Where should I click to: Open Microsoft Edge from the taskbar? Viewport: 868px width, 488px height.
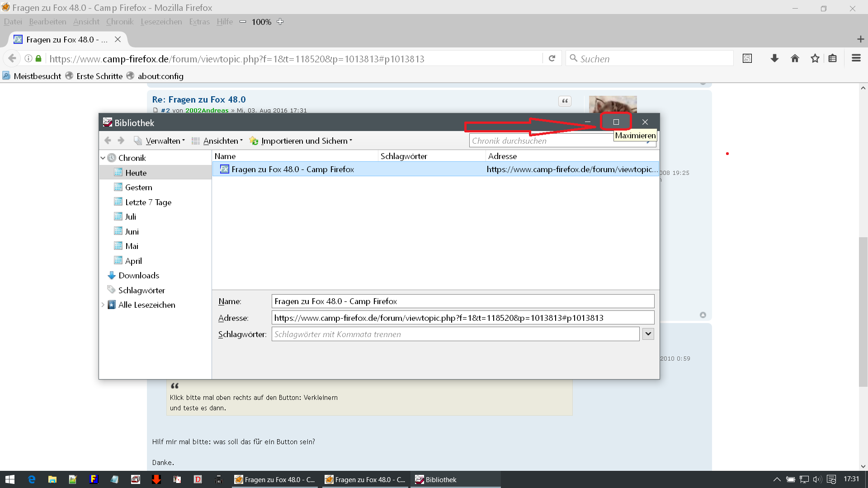click(x=32, y=479)
